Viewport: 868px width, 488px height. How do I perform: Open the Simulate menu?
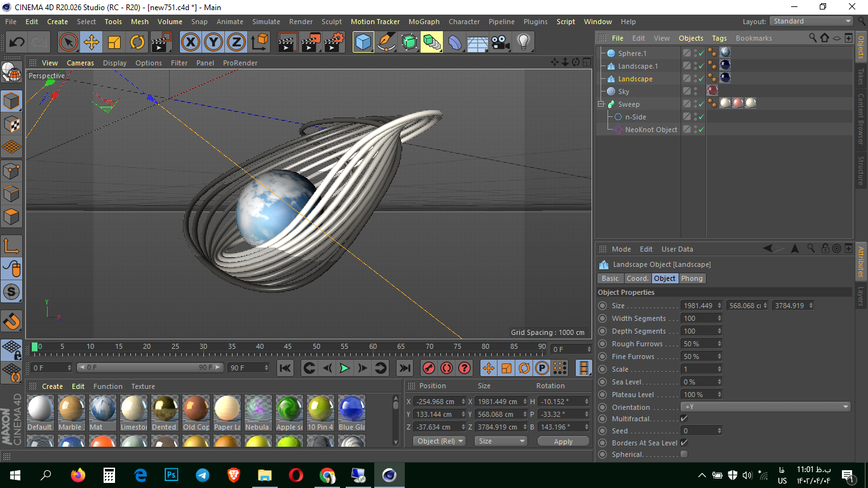click(x=266, y=22)
